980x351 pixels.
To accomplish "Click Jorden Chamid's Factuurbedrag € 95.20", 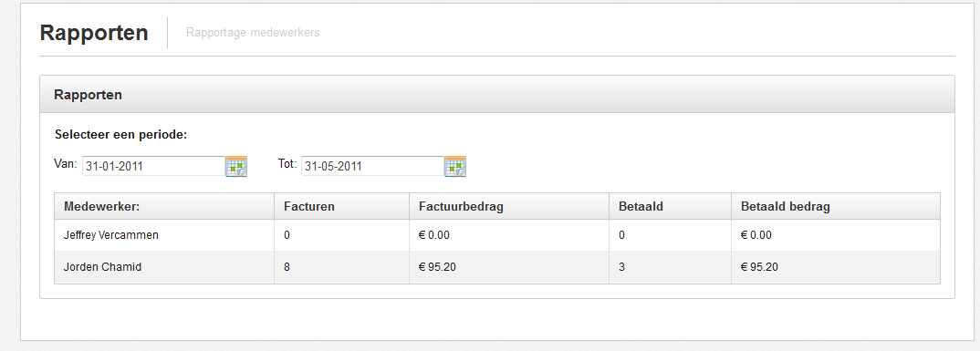I will (x=437, y=267).
